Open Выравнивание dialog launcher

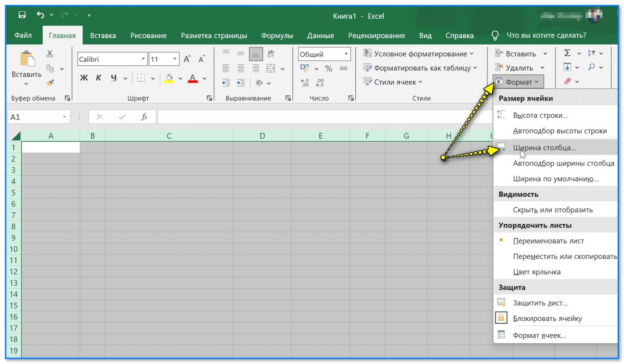288,98
